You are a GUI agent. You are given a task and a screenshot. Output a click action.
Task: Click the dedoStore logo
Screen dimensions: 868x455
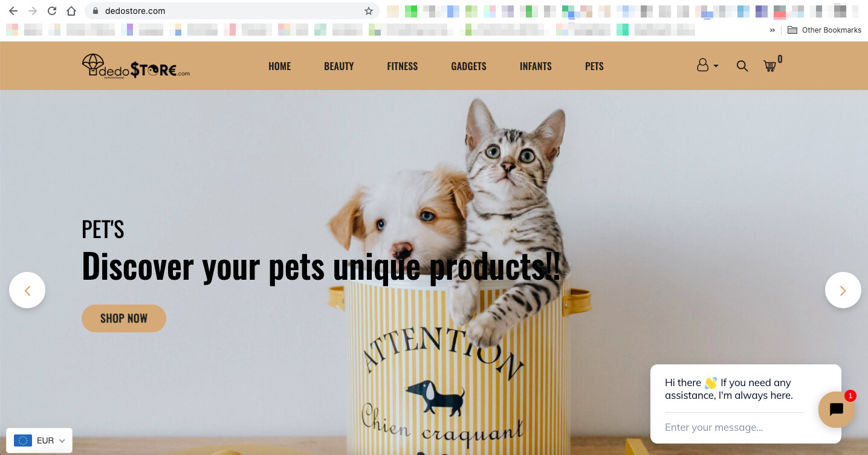click(136, 66)
